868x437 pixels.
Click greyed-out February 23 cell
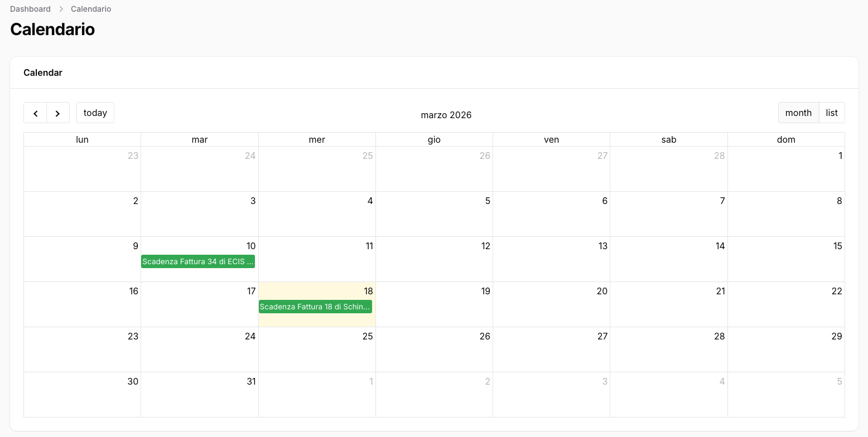point(82,169)
